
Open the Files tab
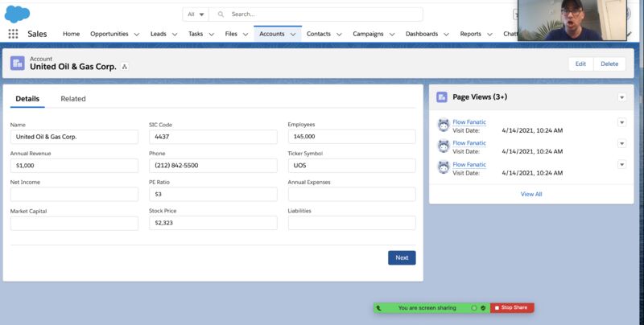click(231, 34)
